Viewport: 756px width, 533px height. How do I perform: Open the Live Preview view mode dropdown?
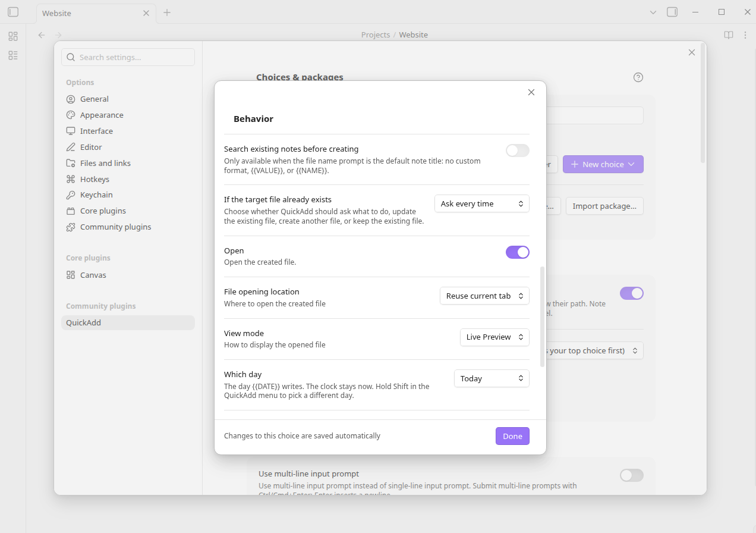[x=494, y=337]
